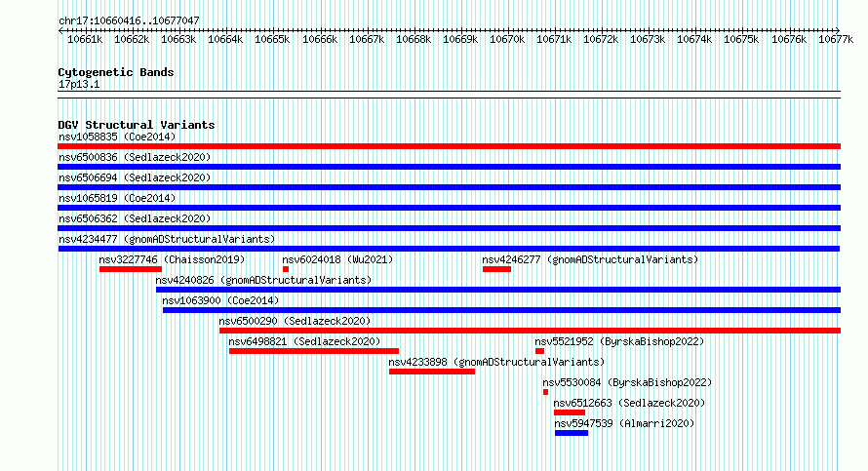
Task: Select the 17p13.1 band label
Action: (x=79, y=84)
